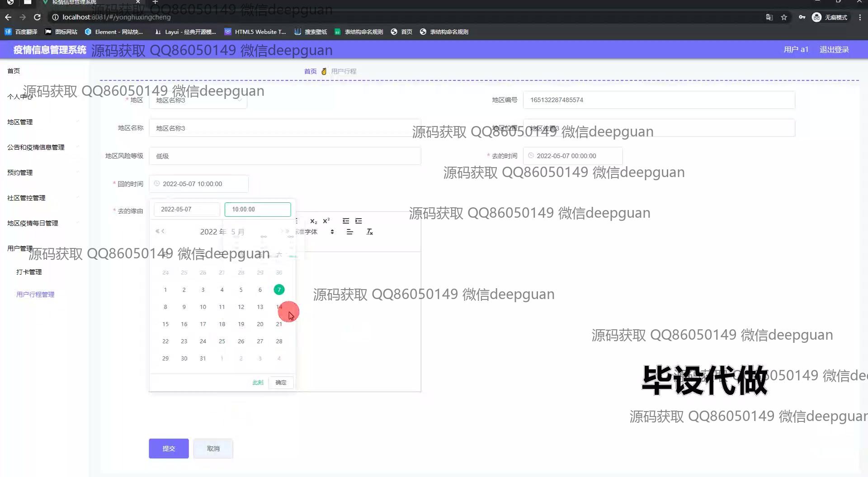
Task: Click the date input showing 2022-05-07
Action: 187,209
